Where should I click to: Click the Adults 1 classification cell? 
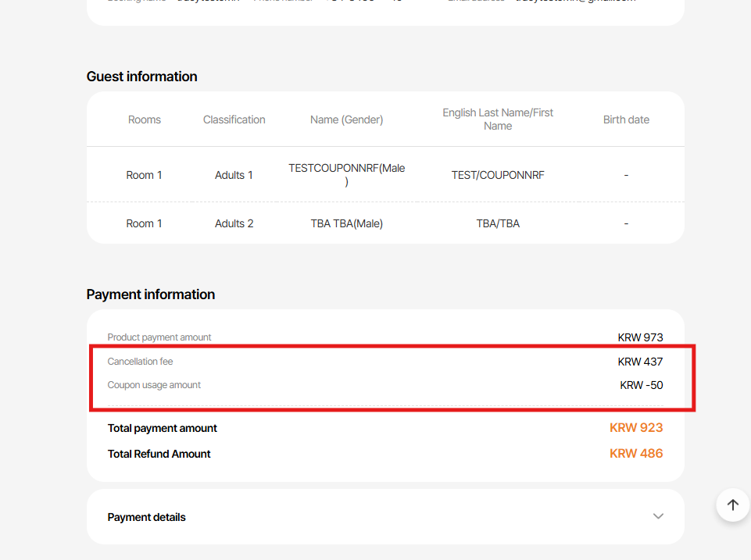234,175
